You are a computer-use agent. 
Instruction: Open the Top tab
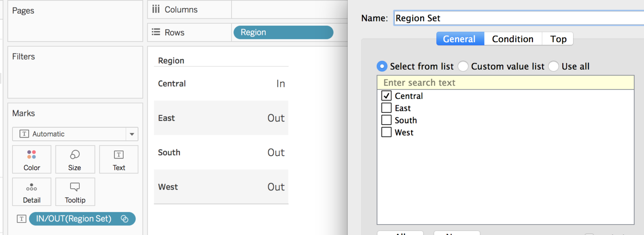pyautogui.click(x=558, y=39)
